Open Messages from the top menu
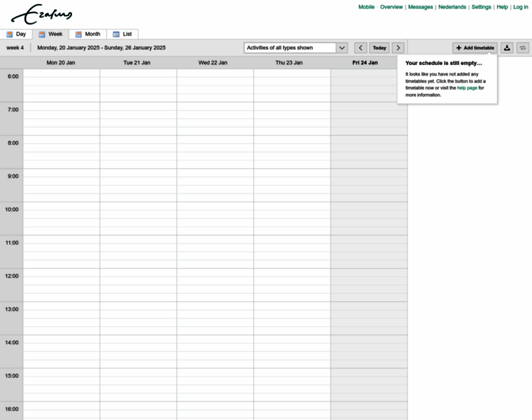The height and width of the screenshot is (420, 532). (x=420, y=7)
